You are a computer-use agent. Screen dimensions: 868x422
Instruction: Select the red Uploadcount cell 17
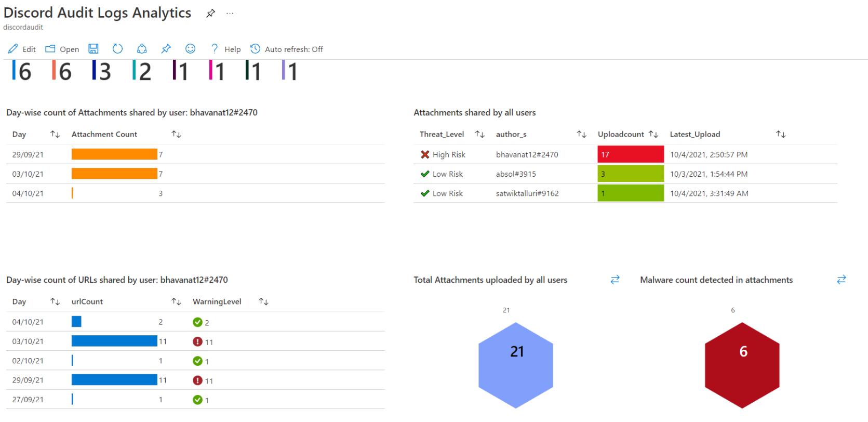pos(631,154)
